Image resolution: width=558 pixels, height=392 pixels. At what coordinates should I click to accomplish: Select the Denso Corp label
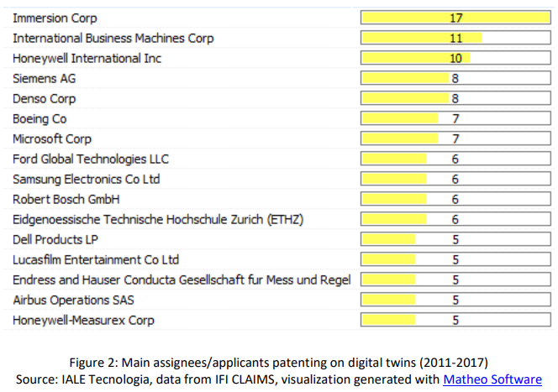pyautogui.click(x=45, y=99)
